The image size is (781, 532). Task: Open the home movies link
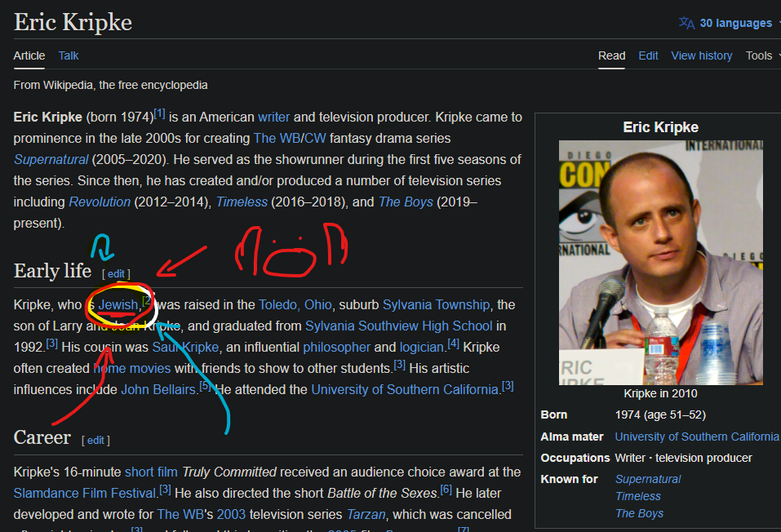132,368
